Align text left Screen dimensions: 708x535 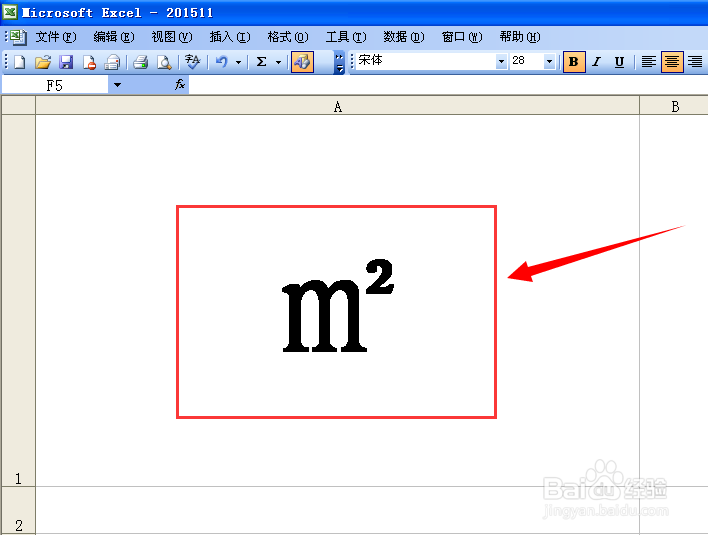coord(648,62)
